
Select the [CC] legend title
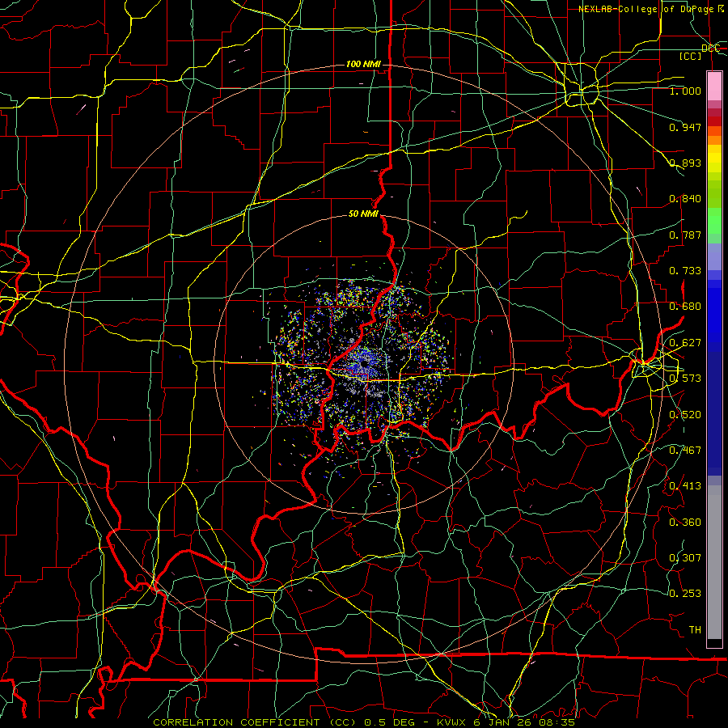pyautogui.click(x=691, y=56)
